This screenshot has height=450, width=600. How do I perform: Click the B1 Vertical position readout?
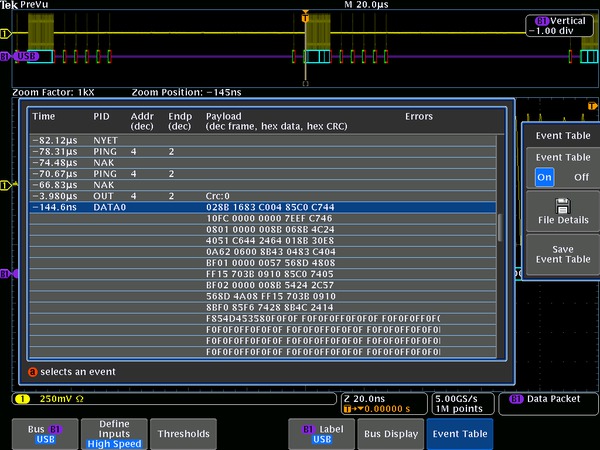pyautogui.click(x=558, y=25)
